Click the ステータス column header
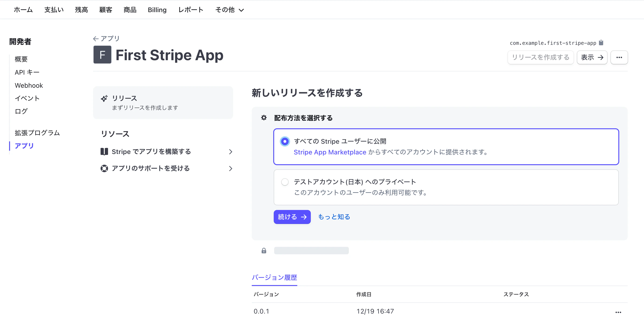Image resolution: width=644 pixels, height=328 pixels. click(x=516, y=294)
